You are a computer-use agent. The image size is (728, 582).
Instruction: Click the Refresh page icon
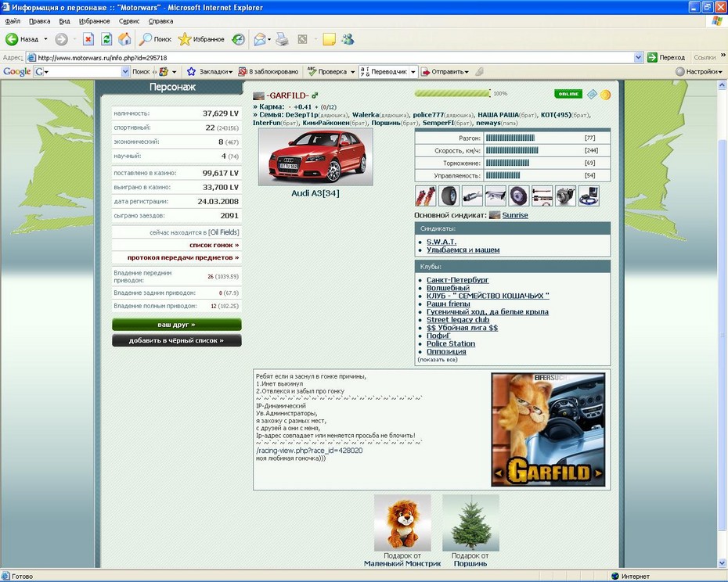point(106,39)
